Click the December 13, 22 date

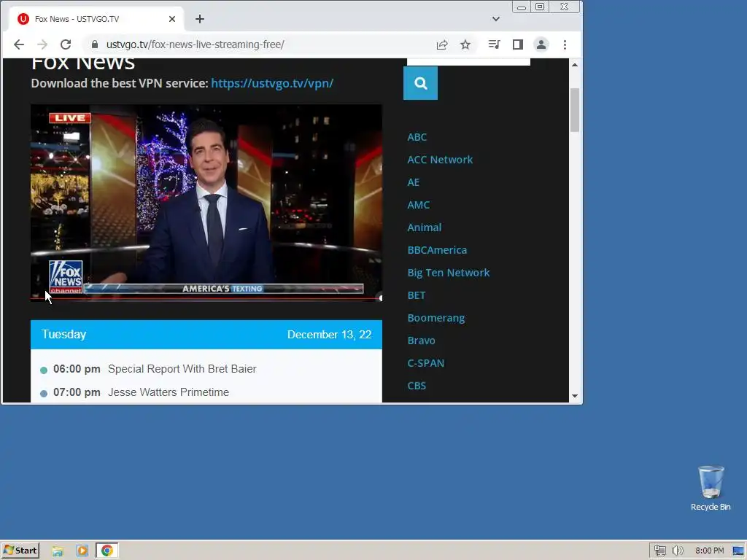click(x=329, y=335)
